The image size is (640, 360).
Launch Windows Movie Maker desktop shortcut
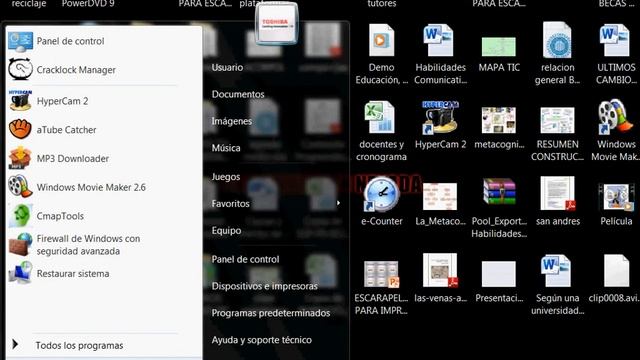(616, 118)
